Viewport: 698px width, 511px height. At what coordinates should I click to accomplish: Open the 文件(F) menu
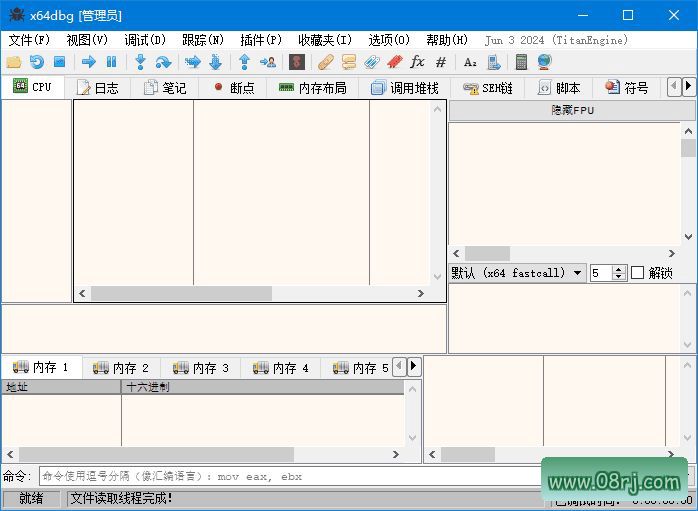[29, 40]
